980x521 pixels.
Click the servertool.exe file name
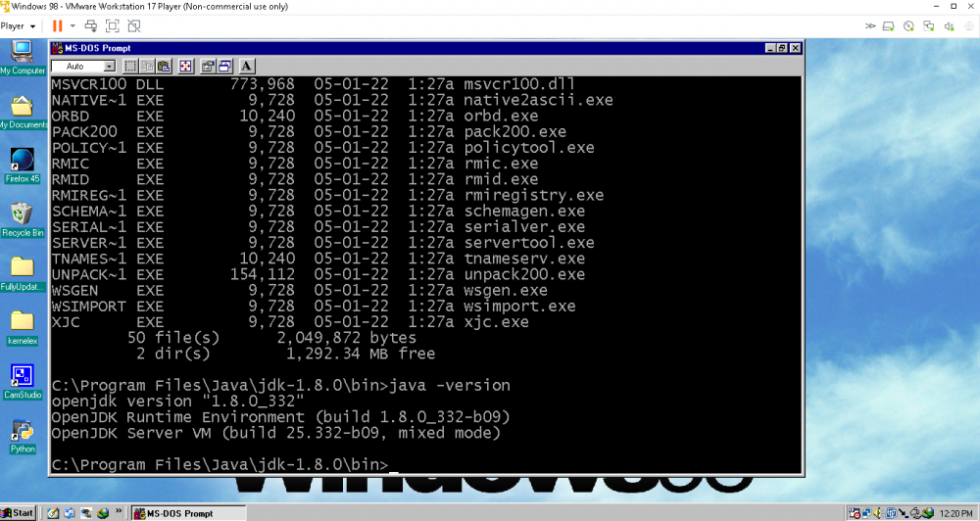tap(529, 243)
